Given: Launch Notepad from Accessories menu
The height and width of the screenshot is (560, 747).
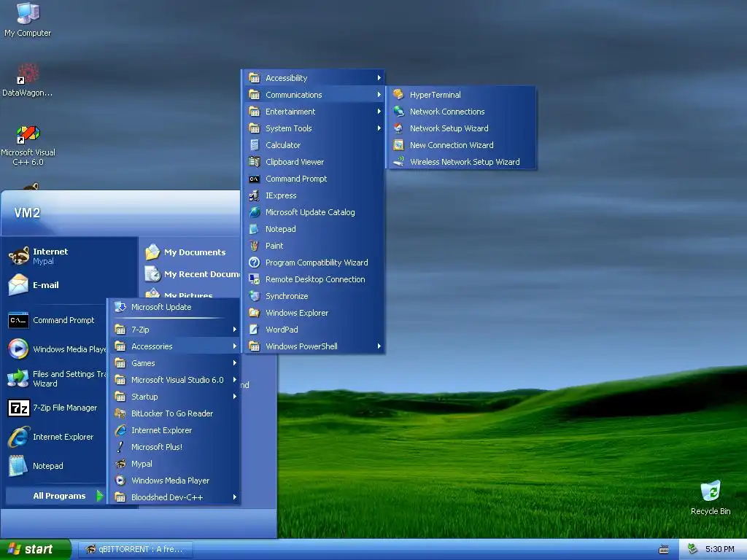Looking at the screenshot, I should click(x=314, y=228).
